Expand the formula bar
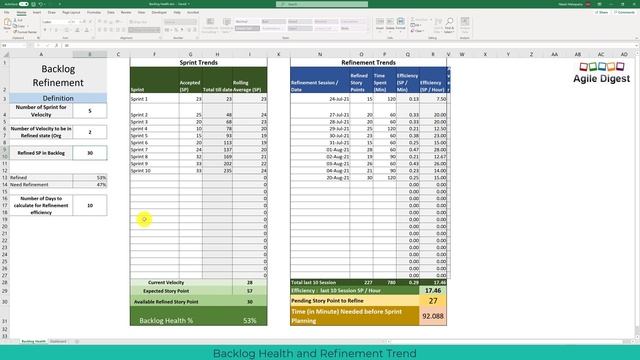Image resolution: width=640 pixels, height=360 pixels. tap(636, 45)
